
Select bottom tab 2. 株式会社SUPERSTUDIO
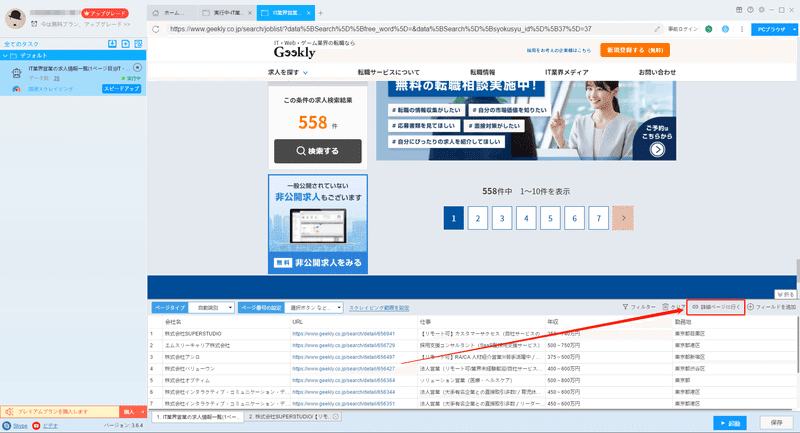click(293, 417)
